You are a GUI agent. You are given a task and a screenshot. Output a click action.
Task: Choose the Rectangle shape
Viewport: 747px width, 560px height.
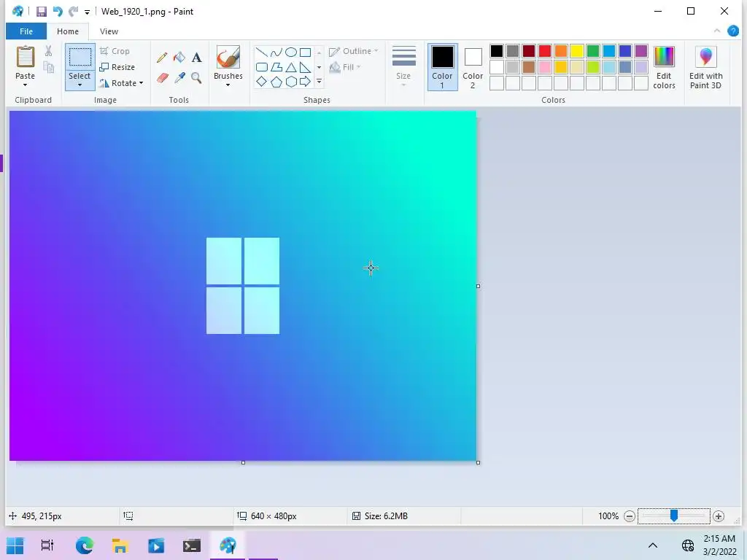[x=306, y=52]
